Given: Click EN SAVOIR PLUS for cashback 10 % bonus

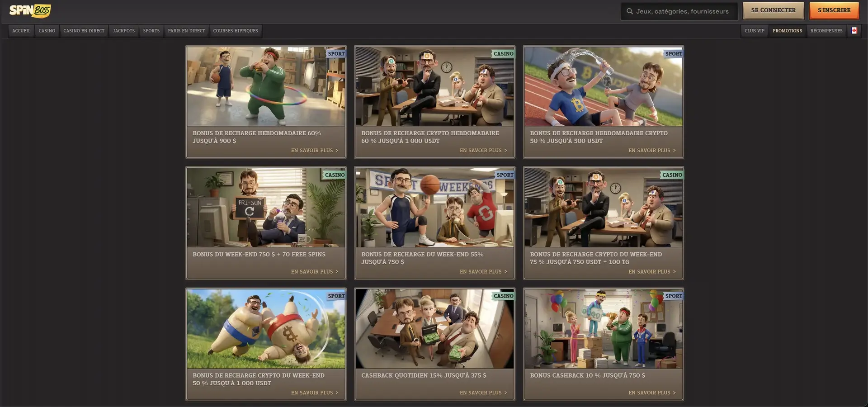Looking at the screenshot, I should 652,393.
